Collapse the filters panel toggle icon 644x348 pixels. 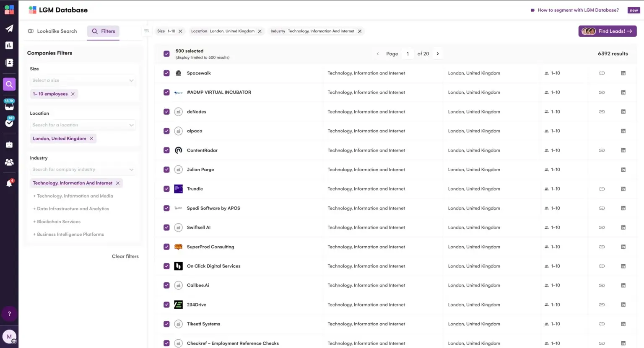pos(146,31)
